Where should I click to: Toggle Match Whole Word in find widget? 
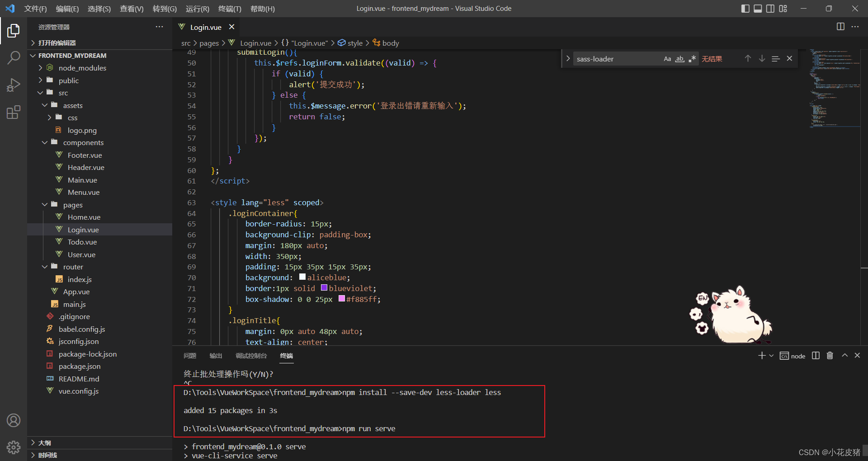[679, 59]
